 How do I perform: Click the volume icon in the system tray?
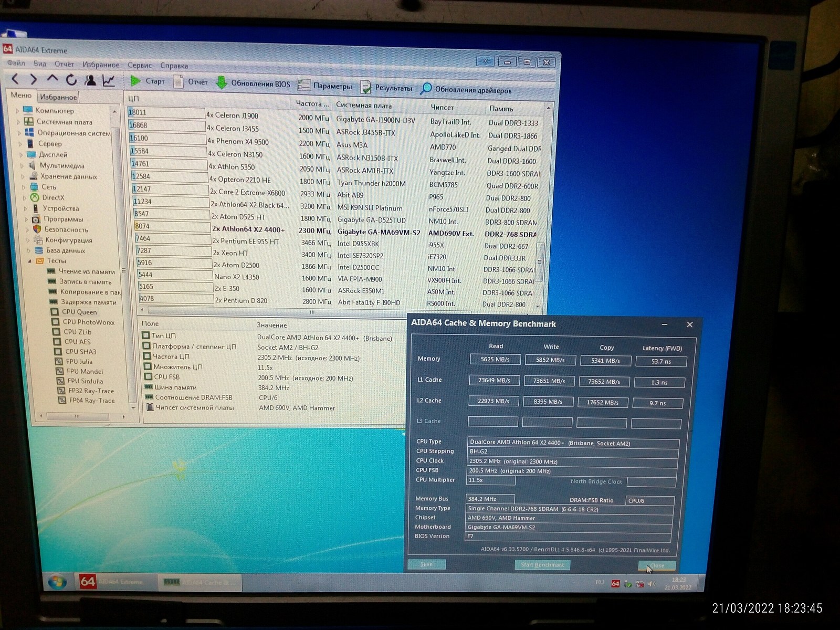(652, 584)
